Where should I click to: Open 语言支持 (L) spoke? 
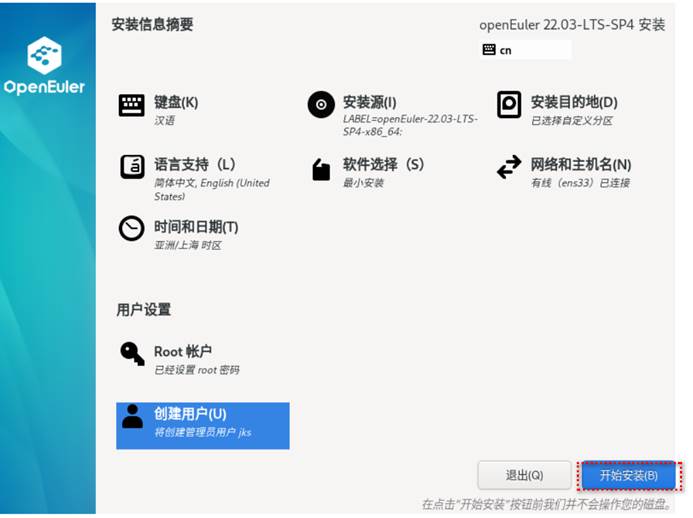(x=194, y=164)
